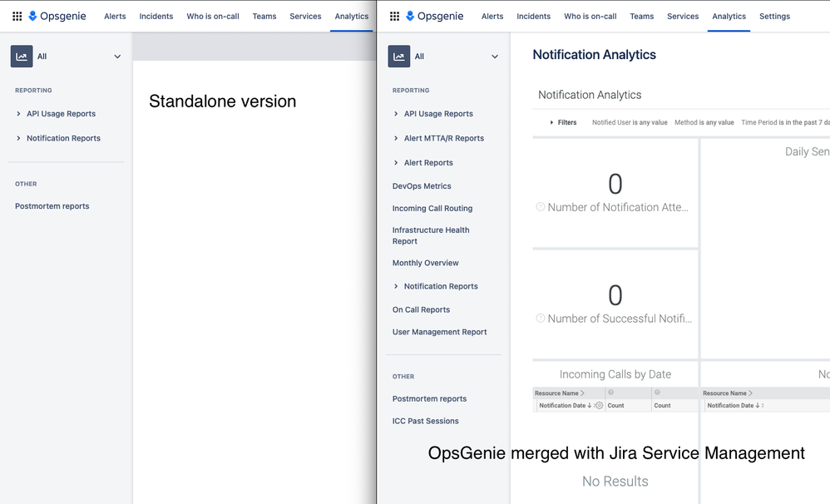
Task: Open Teams tab in left window
Action: pyautogui.click(x=264, y=17)
